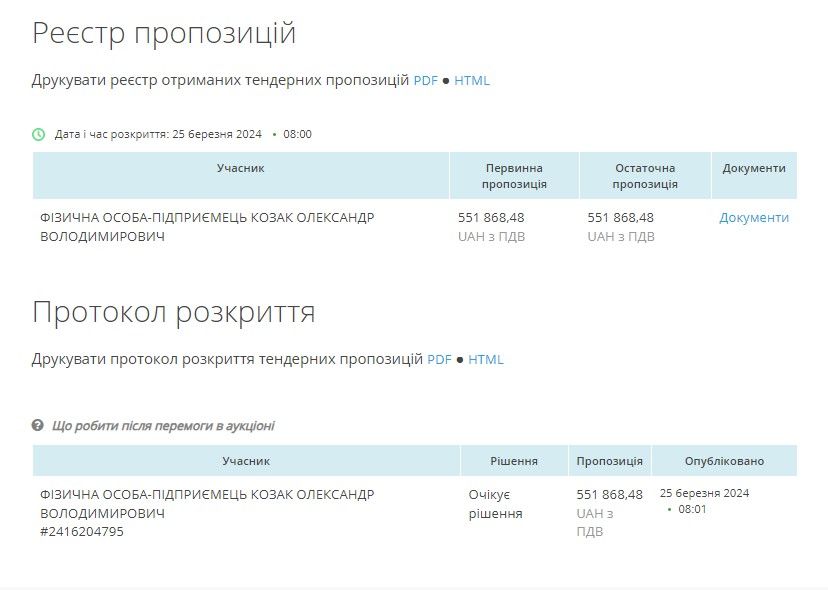Click the green dot beside 08:01
The height and width of the screenshot is (590, 828).
click(x=667, y=507)
